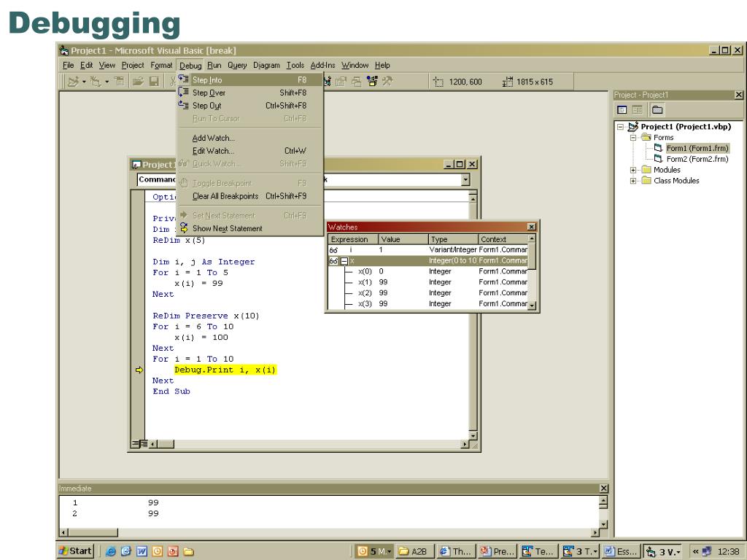The width and height of the screenshot is (747, 560).
Task: Launch Internet Explorer from quick launch
Action: (x=111, y=551)
